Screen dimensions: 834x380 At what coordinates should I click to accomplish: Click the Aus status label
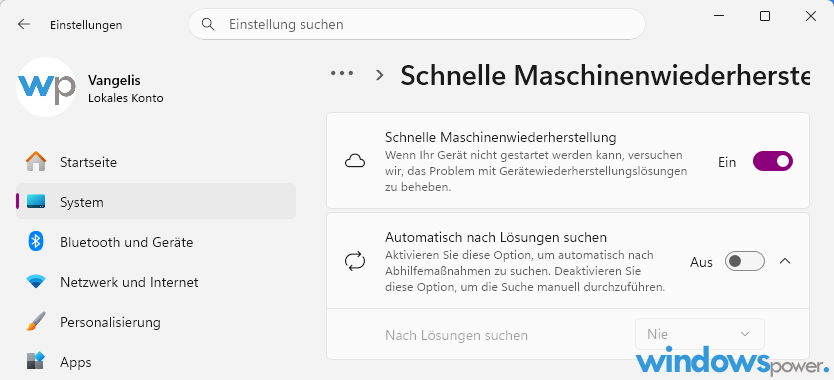701,262
